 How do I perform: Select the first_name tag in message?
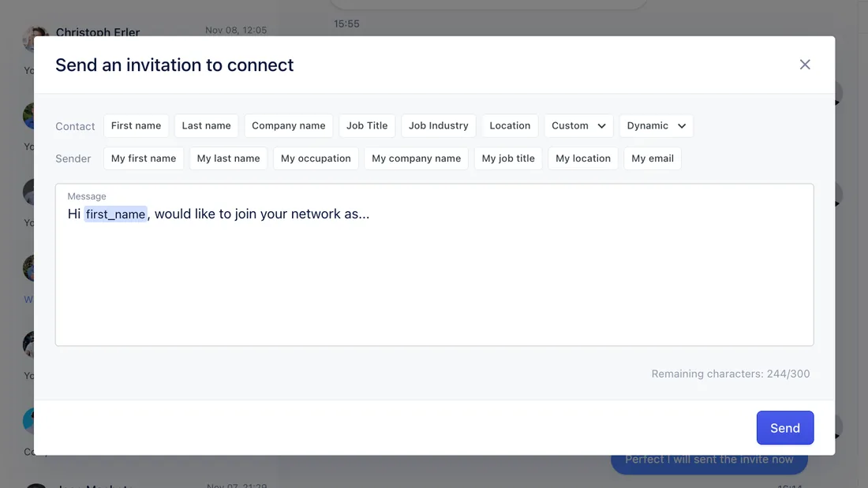point(115,214)
